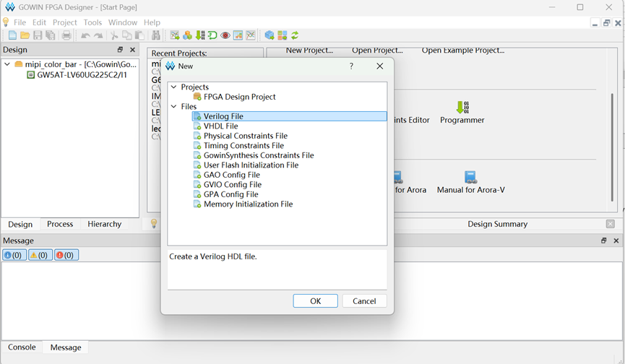
Task: Open the Edit menu
Action: coord(39,22)
